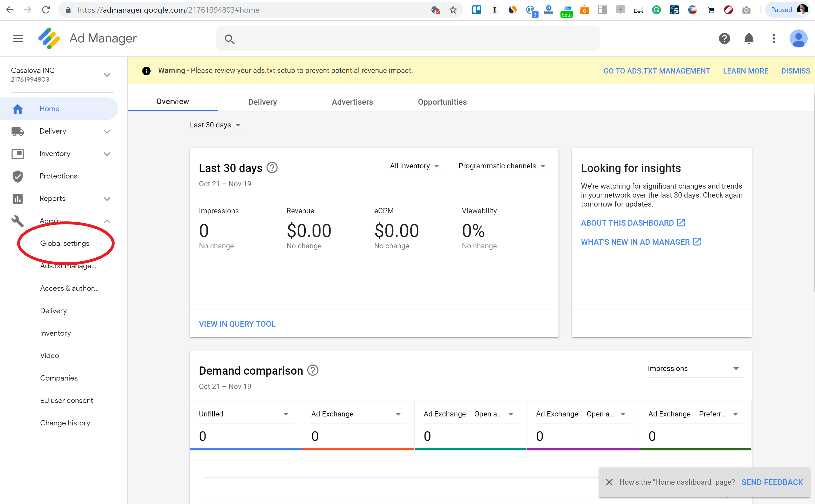Image resolution: width=815 pixels, height=504 pixels.
Task: Open the hamburger main menu
Action: coord(17,39)
